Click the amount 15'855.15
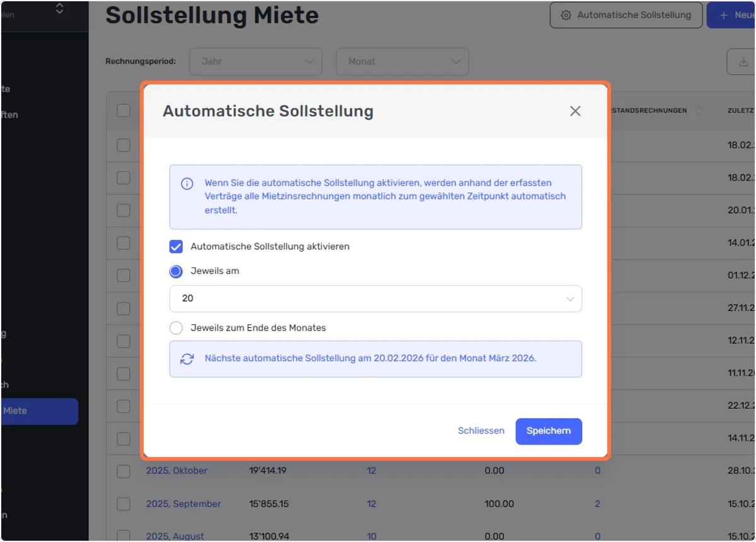The width and height of the screenshot is (756, 542). click(269, 504)
